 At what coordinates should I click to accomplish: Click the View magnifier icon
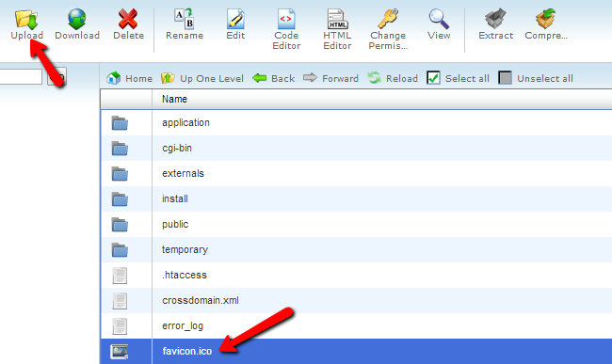(439, 19)
